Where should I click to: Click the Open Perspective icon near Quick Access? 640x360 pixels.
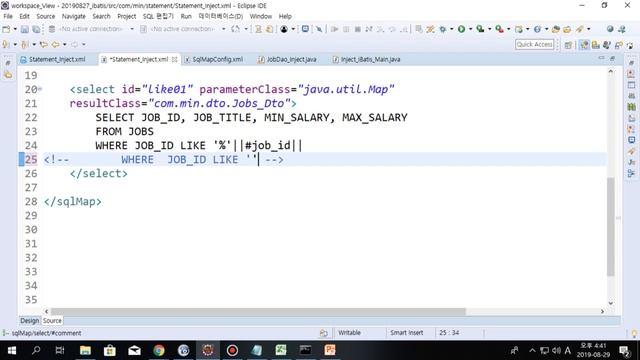[x=568, y=45]
